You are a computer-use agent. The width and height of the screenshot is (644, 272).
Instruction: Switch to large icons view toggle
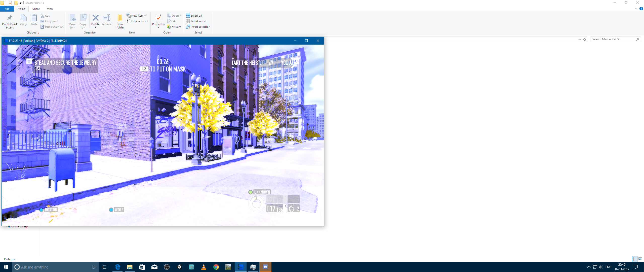[x=640, y=259]
